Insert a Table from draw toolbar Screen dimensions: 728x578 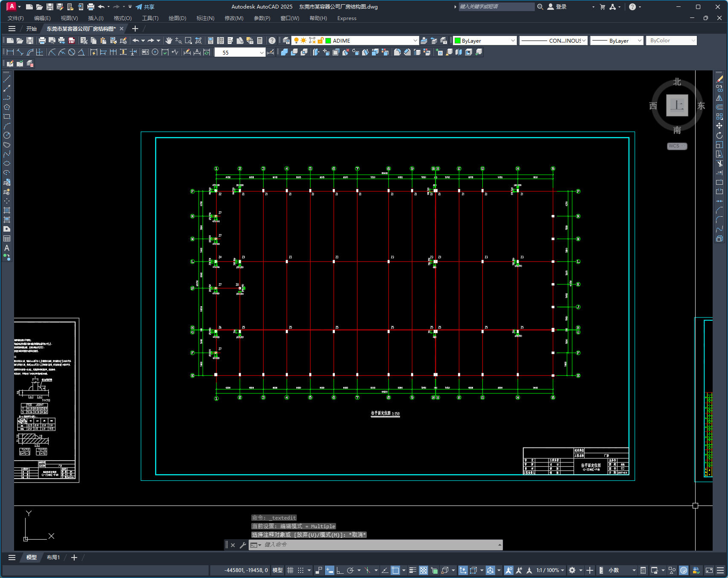[x=7, y=238]
